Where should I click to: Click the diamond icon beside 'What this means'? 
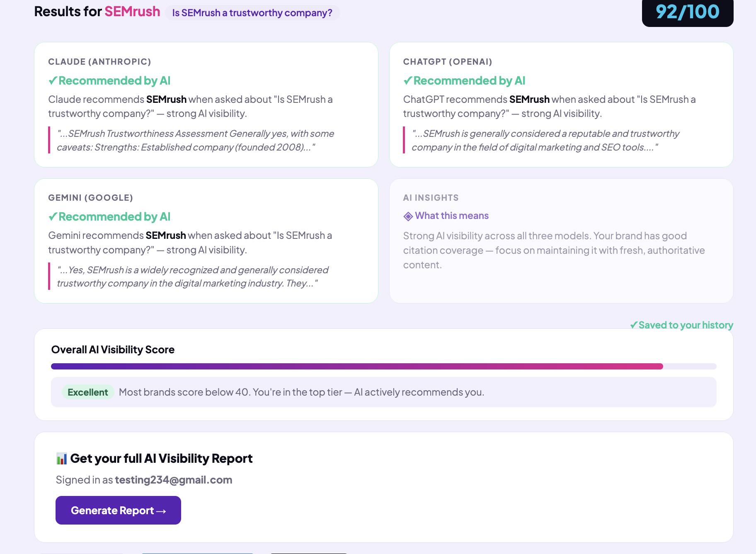tap(408, 216)
